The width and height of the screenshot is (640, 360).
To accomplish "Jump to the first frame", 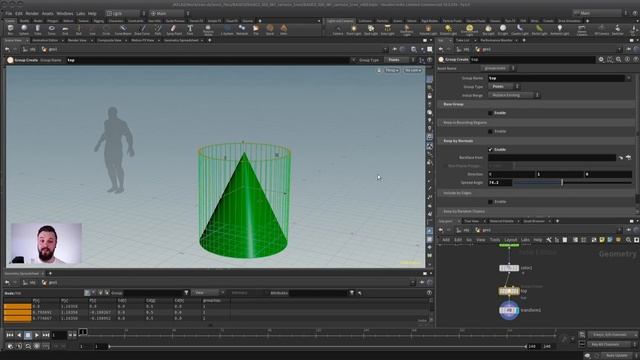I will coord(10,335).
